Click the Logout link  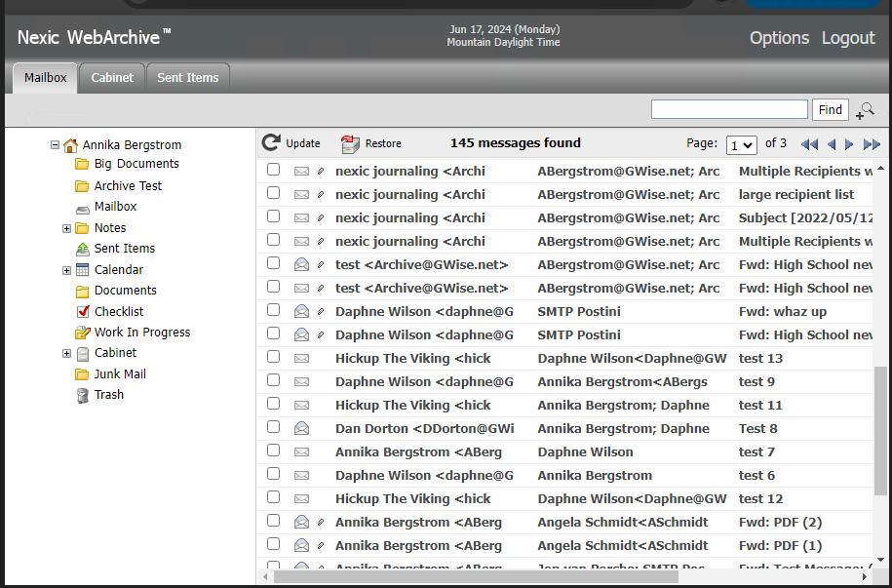coord(848,38)
